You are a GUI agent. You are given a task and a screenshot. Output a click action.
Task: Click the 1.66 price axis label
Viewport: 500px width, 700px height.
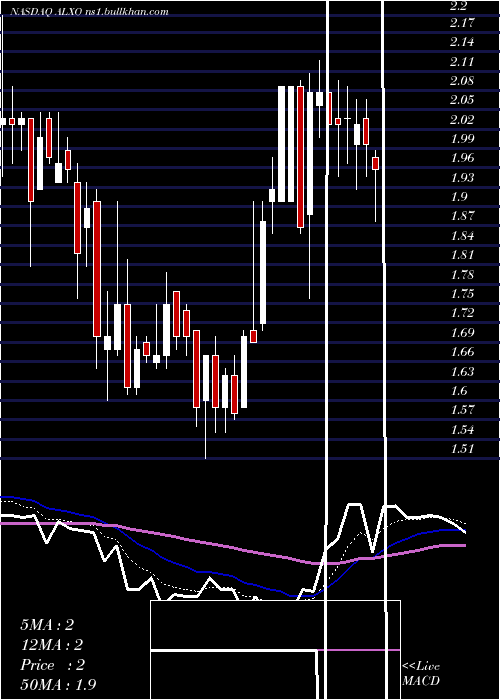tap(462, 352)
